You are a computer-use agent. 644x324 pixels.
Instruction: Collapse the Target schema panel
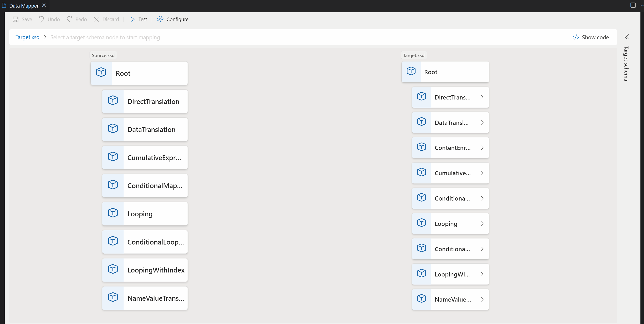(627, 37)
